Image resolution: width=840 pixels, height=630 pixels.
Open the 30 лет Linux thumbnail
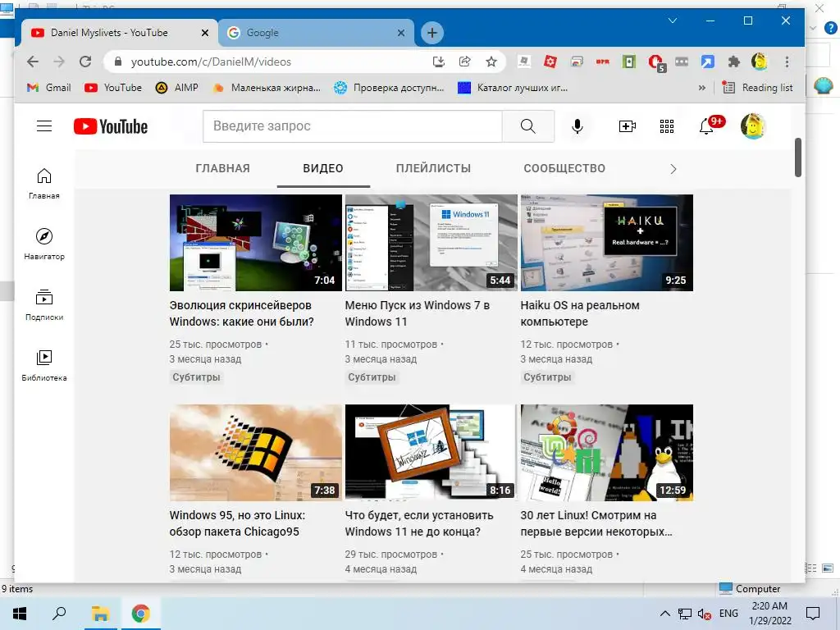[x=606, y=453]
